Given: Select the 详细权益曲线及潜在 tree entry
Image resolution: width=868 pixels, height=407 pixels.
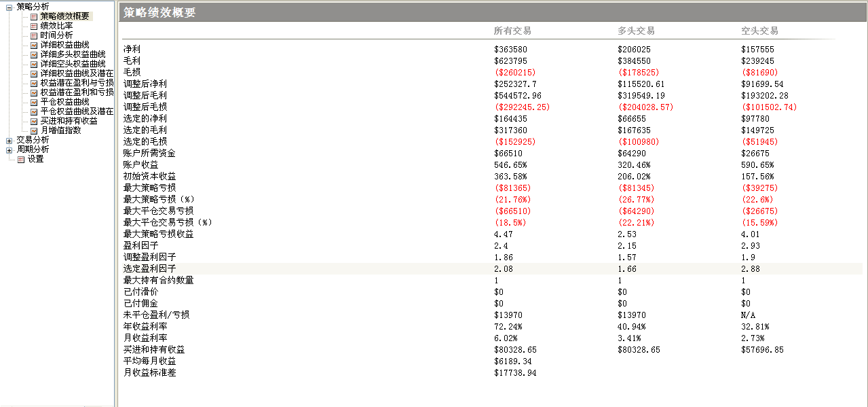Looking at the screenshot, I should (x=77, y=73).
